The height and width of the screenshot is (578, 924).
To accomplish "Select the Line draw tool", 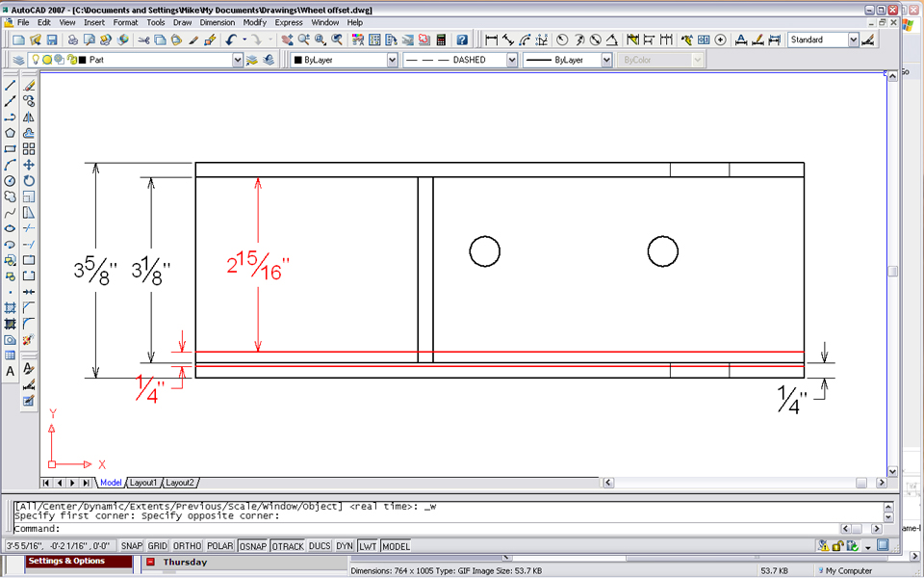I will click(x=10, y=86).
